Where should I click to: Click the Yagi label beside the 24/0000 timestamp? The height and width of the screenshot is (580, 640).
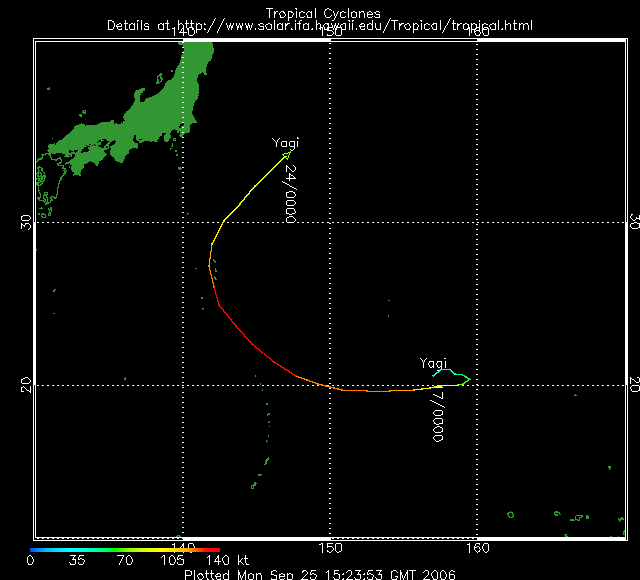[x=286, y=143]
